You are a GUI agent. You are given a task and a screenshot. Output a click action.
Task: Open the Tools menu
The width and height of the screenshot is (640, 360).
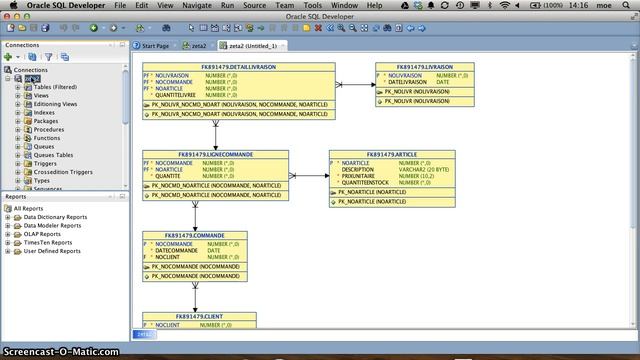[x=313, y=5]
